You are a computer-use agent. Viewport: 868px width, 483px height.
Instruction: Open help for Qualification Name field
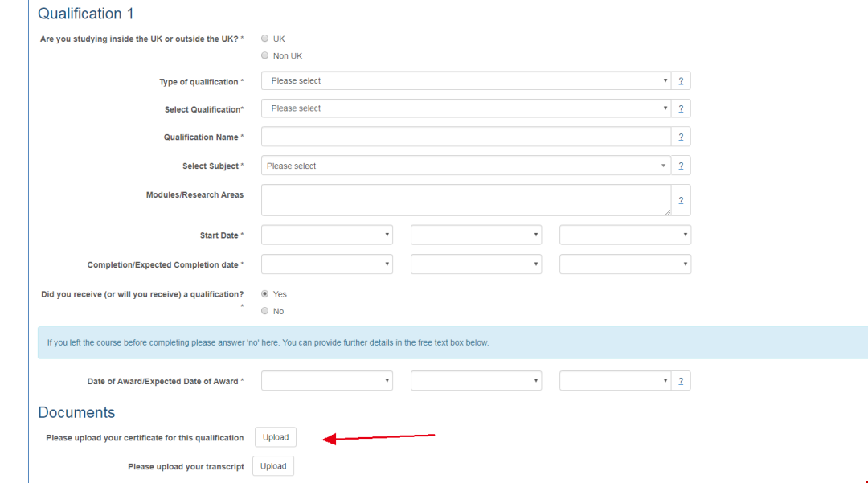[x=680, y=137]
